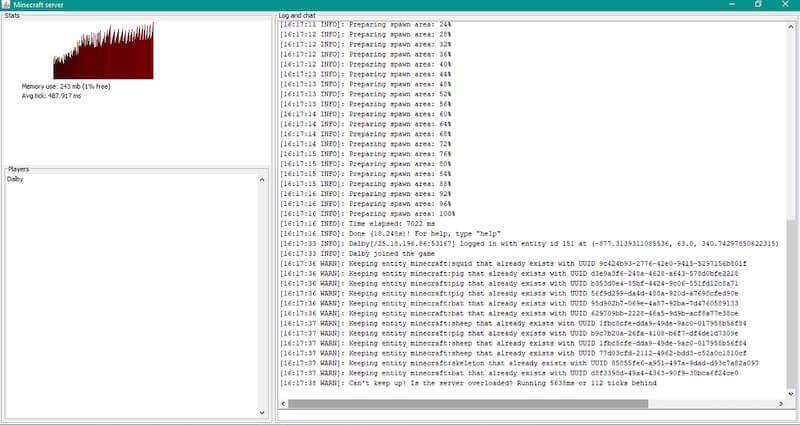Click the 'Preparing spawn area: 60%' log line
The width and height of the screenshot is (800, 425).
click(x=366, y=114)
